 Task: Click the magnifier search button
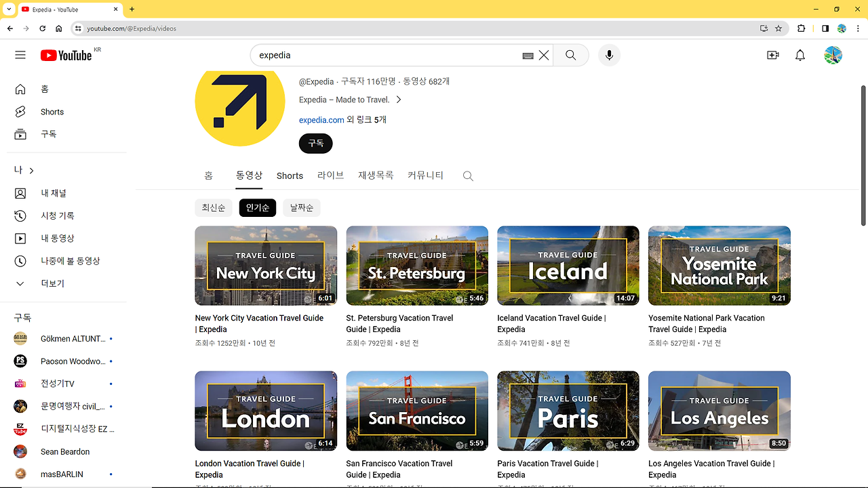571,56
